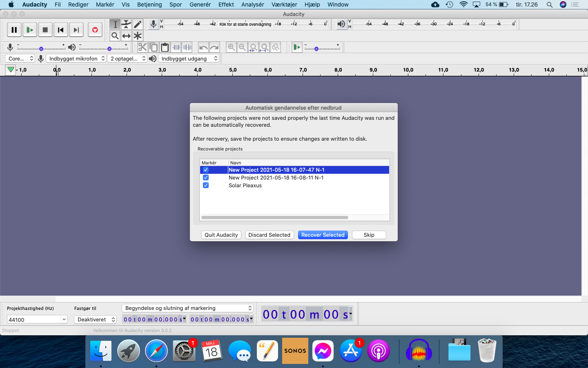Open the Projekthastighed 44100 dropdown
Image resolution: width=588 pixels, height=368 pixels.
(64, 319)
